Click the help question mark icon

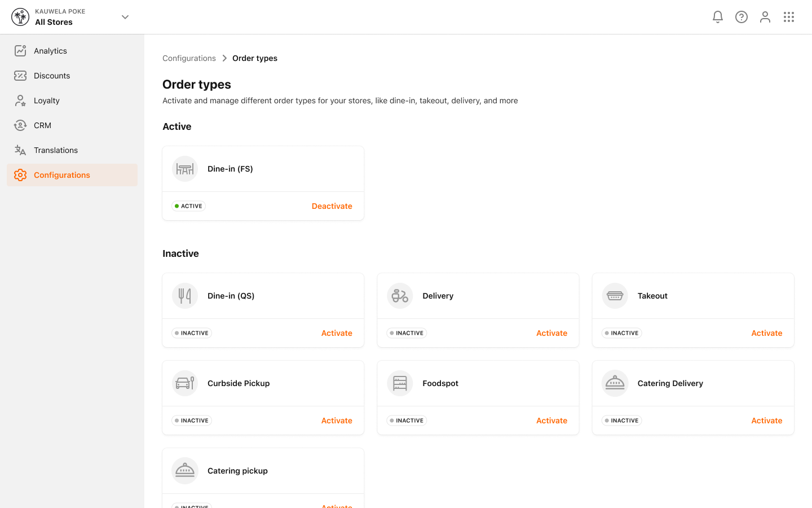pos(741,17)
